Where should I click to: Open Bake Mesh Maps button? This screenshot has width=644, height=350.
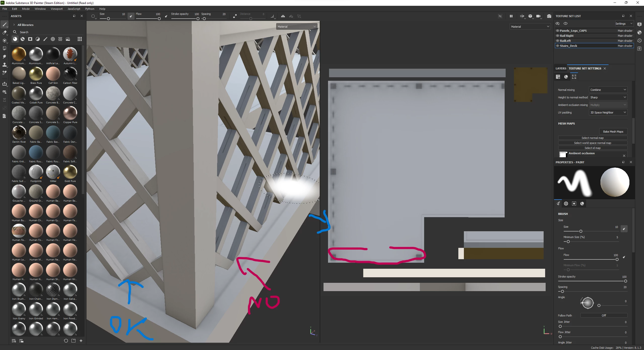[613, 132]
